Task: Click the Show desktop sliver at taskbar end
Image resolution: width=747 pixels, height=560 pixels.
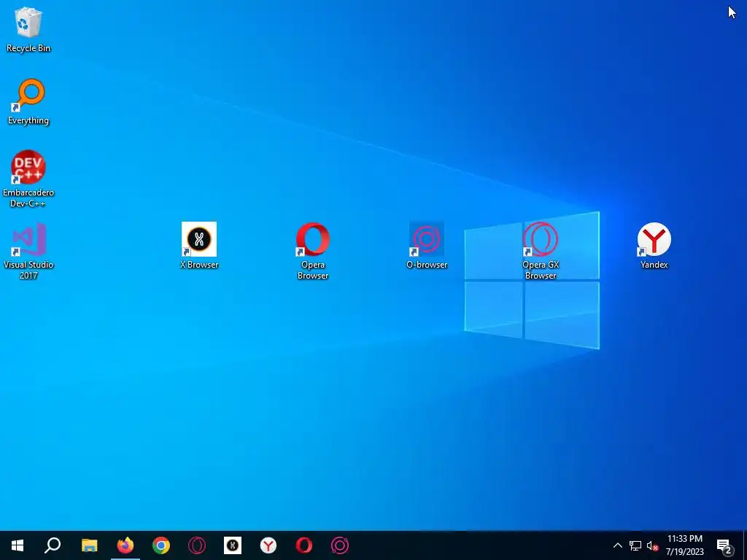Action: [x=745, y=545]
